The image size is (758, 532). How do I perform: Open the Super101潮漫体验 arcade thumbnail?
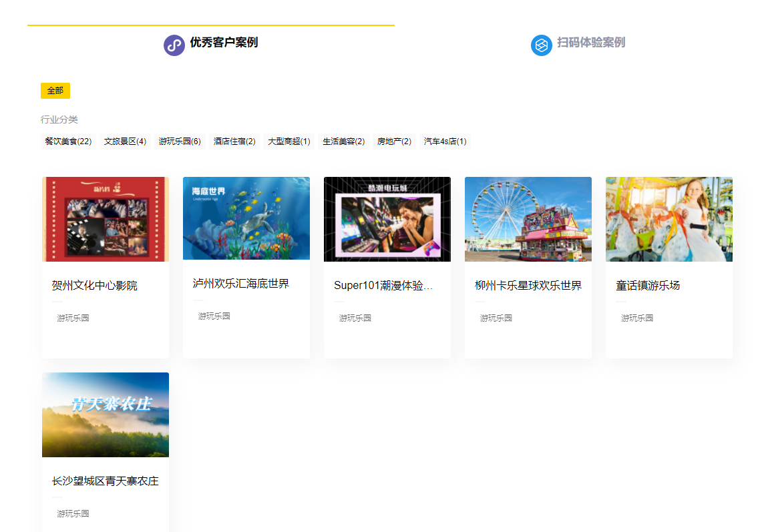point(387,218)
